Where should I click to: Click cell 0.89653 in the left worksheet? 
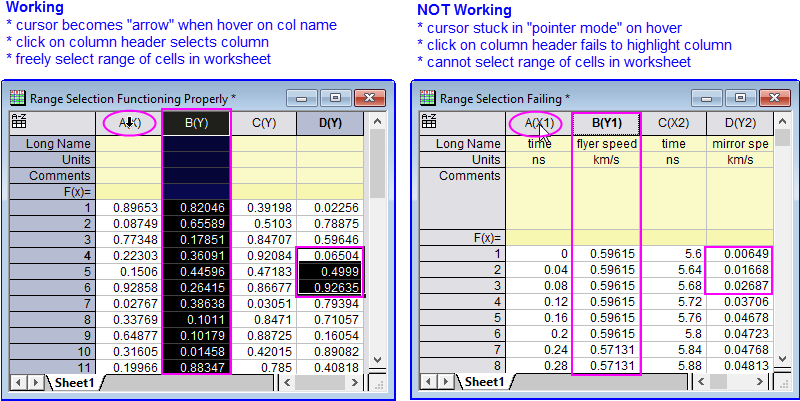[129, 208]
